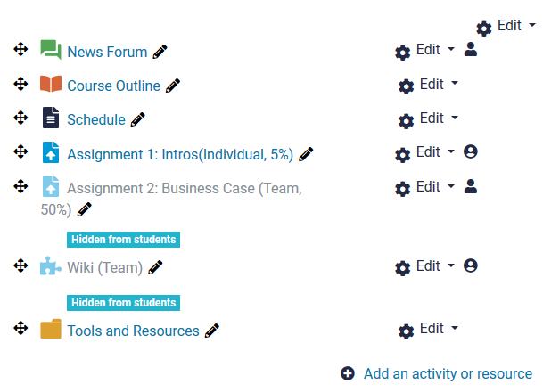Click the move handle for Tools and Resources
543x392 pixels.
point(21,328)
